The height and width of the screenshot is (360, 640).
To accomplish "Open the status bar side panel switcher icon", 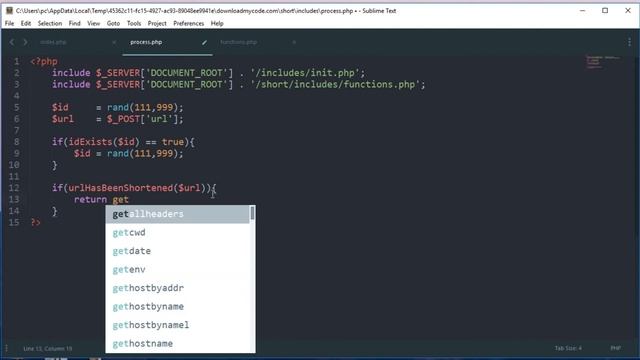I will click(x=7, y=348).
